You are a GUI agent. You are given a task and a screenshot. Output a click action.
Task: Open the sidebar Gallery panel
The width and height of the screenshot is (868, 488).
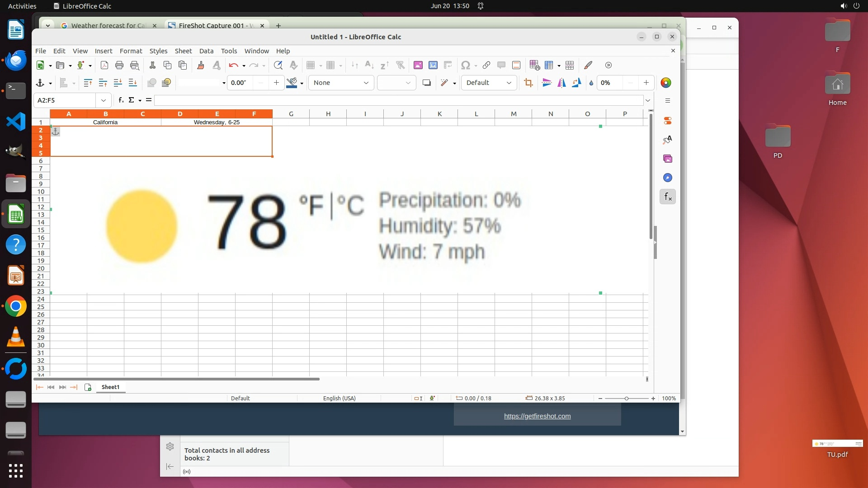(x=667, y=159)
